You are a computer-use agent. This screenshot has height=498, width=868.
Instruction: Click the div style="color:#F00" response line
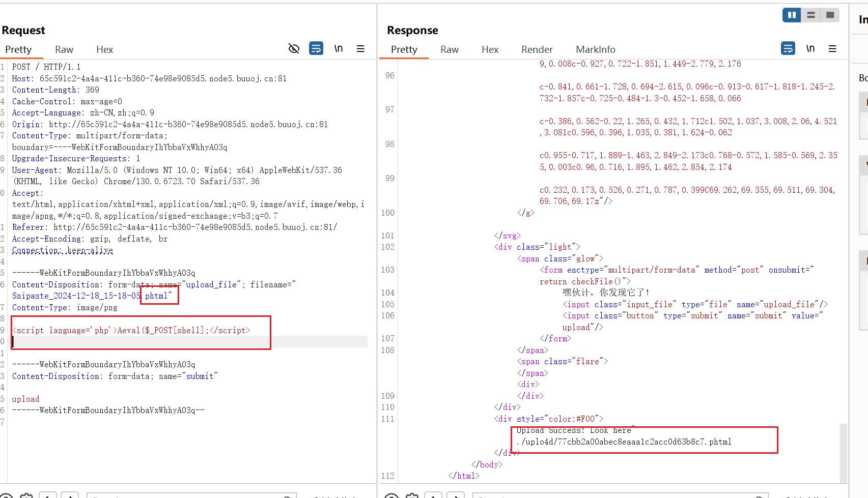click(548, 419)
